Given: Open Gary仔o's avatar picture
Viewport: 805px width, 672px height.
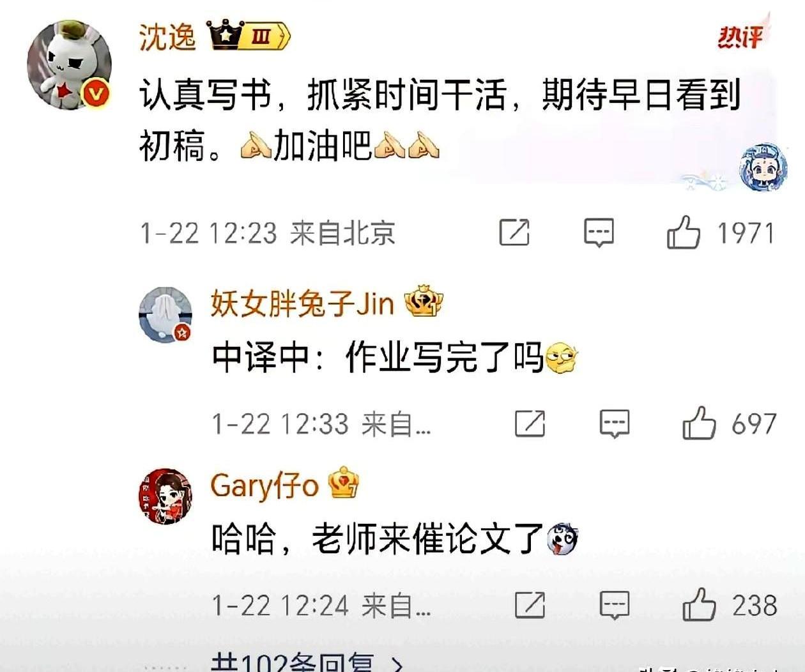Looking at the screenshot, I should pyautogui.click(x=165, y=496).
